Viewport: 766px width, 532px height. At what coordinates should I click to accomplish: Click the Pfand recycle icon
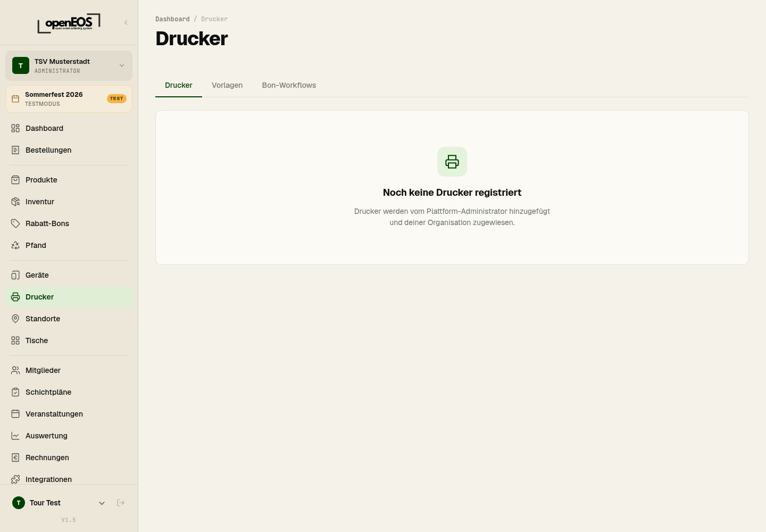click(15, 245)
